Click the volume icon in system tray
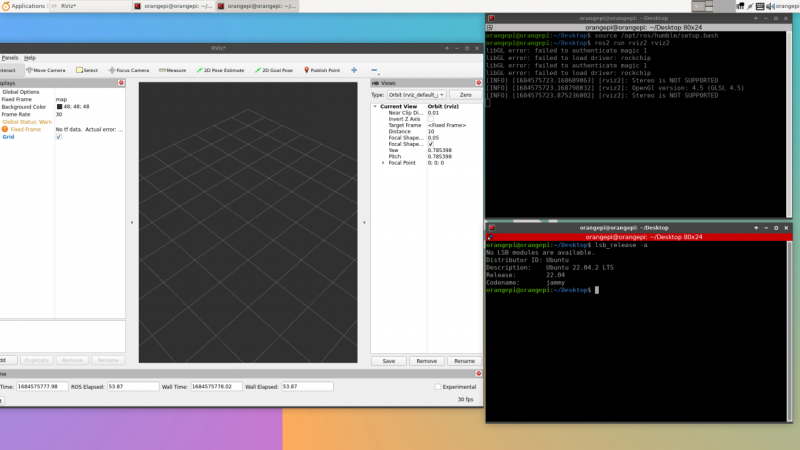800x450 pixels. (x=772, y=6)
